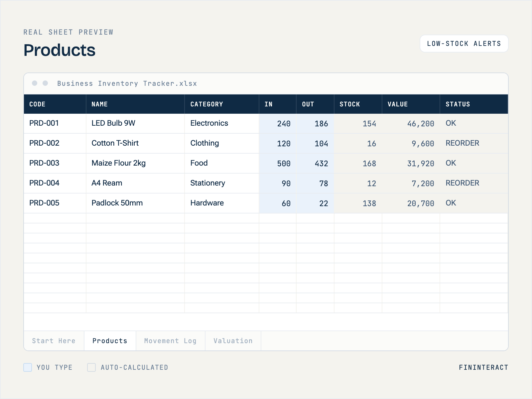The height and width of the screenshot is (399, 532).
Task: Select the Padlock 50mm name cell
Action: pos(135,203)
